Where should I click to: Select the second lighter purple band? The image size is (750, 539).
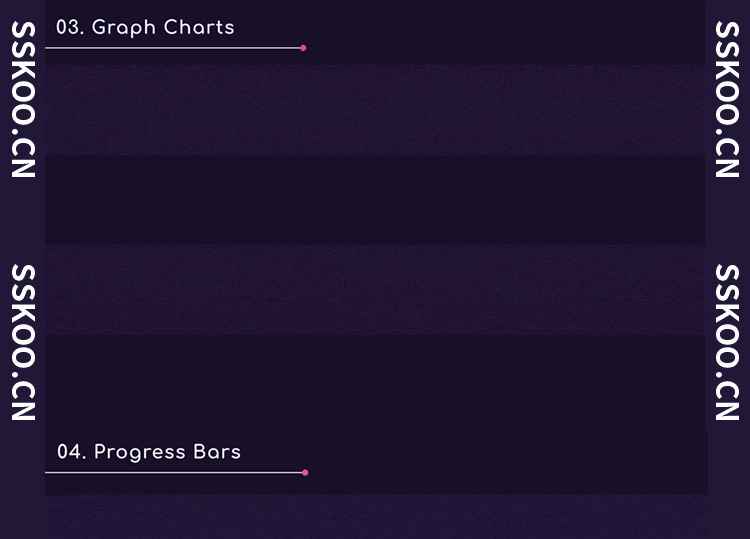pos(375,290)
